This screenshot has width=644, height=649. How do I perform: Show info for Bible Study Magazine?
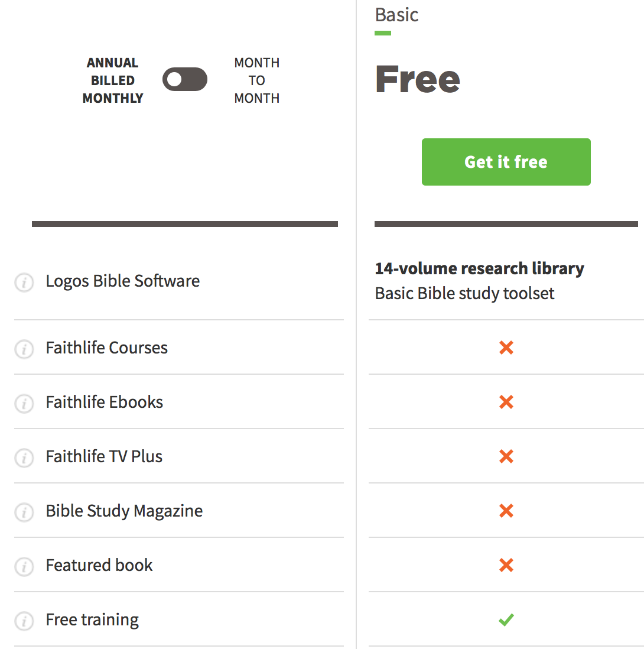click(24, 512)
